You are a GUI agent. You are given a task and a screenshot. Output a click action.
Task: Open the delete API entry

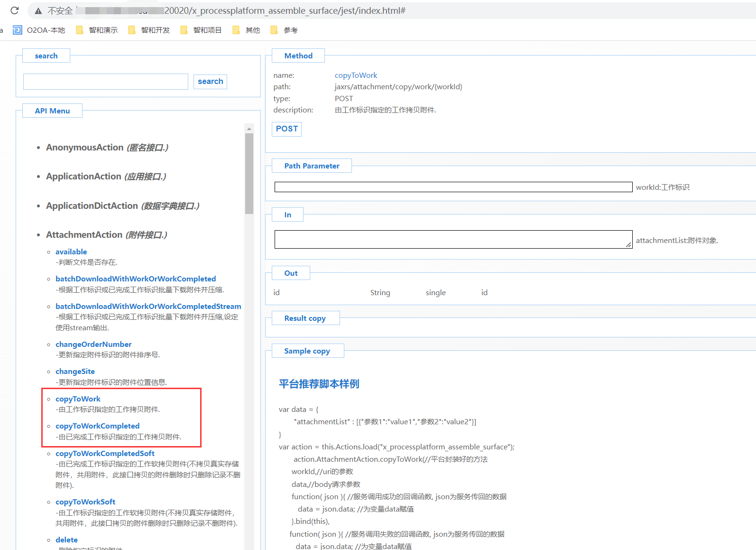(x=66, y=540)
